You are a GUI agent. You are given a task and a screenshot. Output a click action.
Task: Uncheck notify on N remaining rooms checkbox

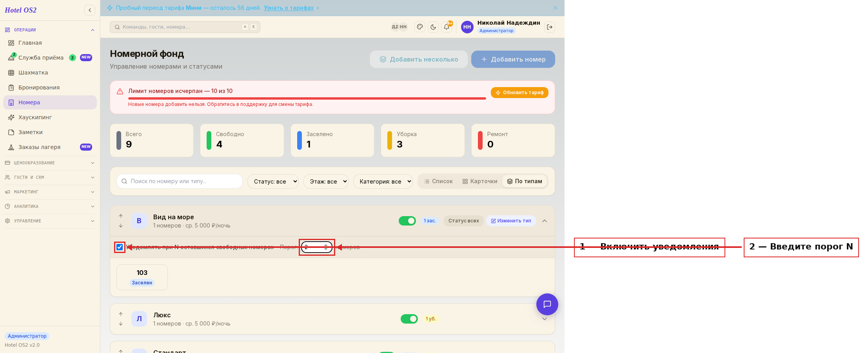coord(120,247)
